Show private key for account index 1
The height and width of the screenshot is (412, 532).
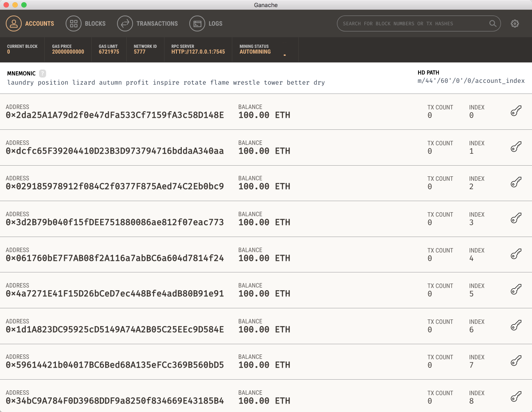point(516,147)
